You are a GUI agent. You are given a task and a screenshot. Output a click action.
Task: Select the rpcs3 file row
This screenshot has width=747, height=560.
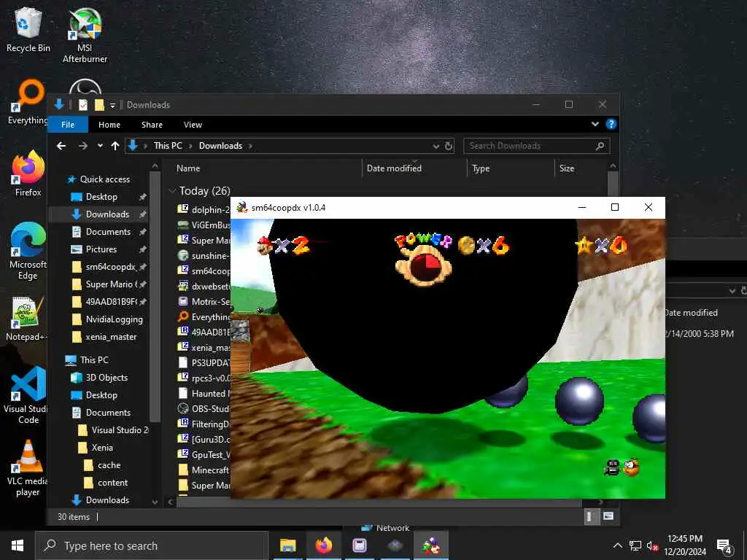204,378
